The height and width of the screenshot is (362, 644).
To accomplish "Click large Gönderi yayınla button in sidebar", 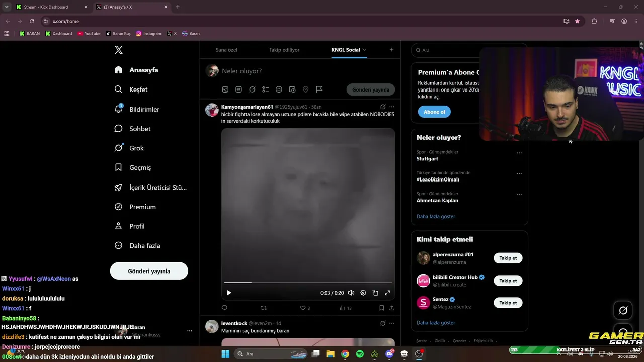I will 149,271.
